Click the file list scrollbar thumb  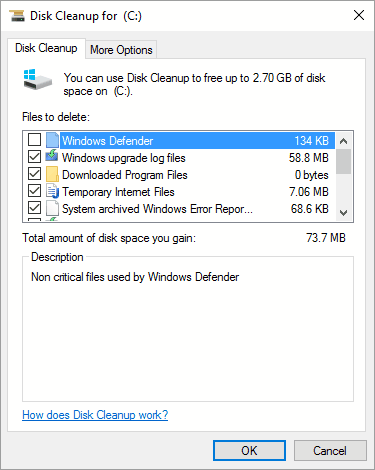343,162
